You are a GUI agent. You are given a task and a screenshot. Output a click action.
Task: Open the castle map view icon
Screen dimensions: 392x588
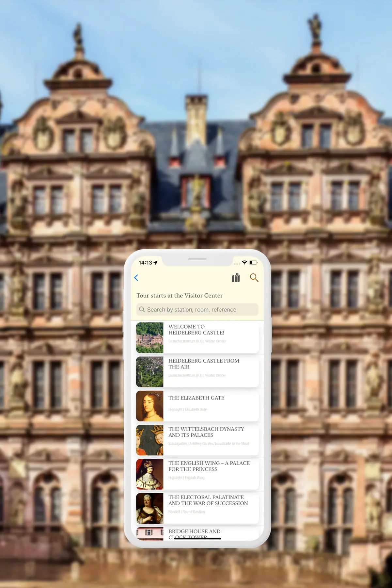tap(236, 278)
